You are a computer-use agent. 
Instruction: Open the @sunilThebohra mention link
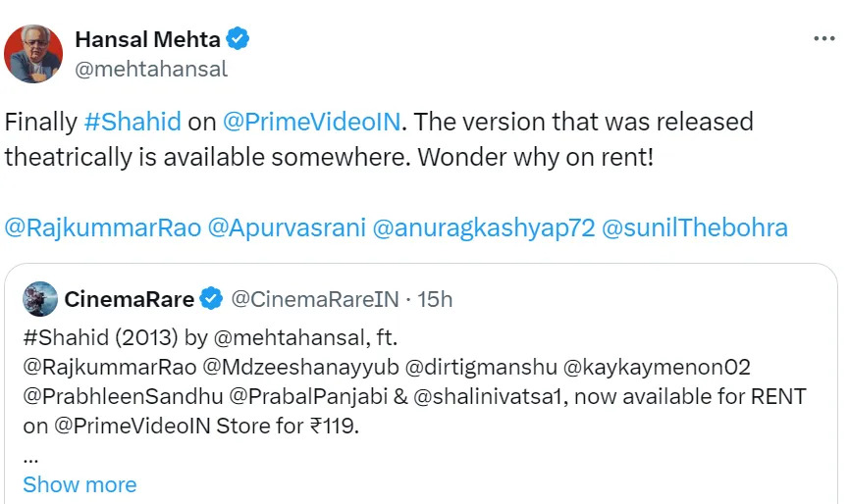click(694, 228)
